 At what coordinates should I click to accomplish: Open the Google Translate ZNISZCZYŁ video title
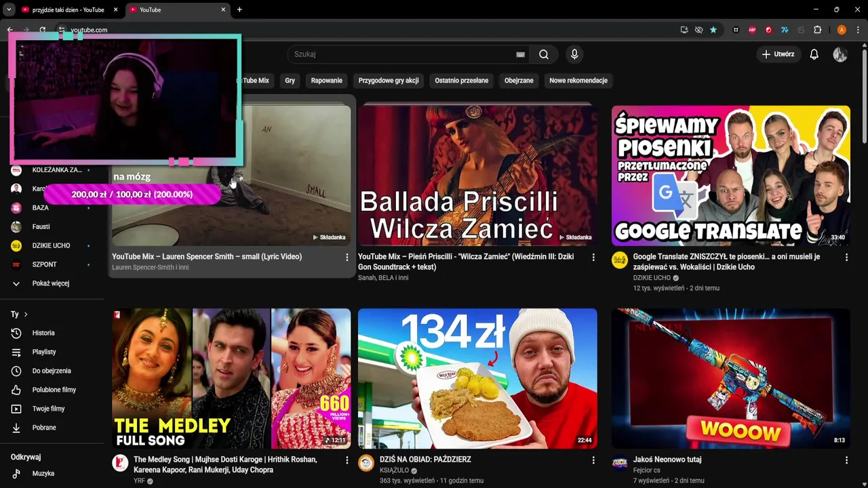(x=726, y=262)
